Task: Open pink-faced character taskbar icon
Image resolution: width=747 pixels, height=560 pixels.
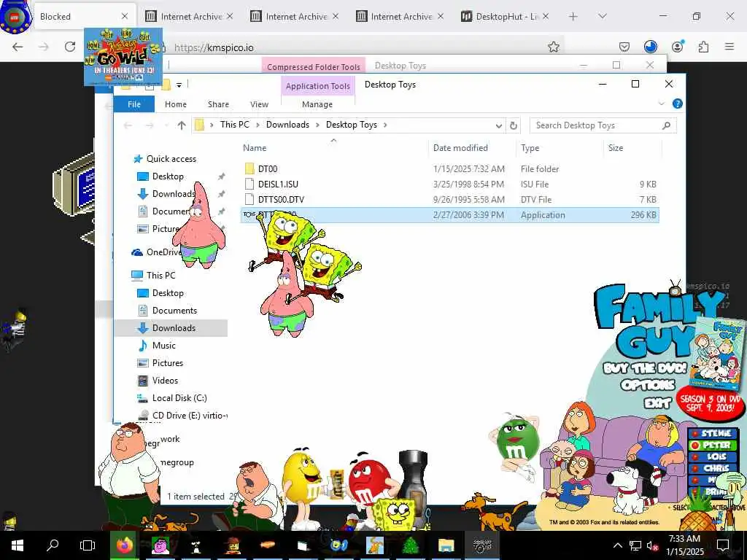Action: pos(160,545)
